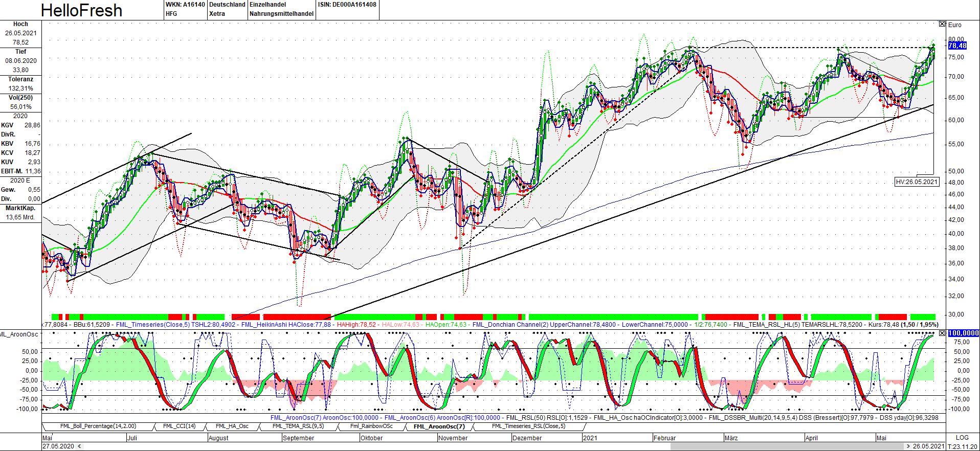The image size is (980, 451).
Task: Click the AroonOsc value tag 100,0000
Action: (x=963, y=333)
